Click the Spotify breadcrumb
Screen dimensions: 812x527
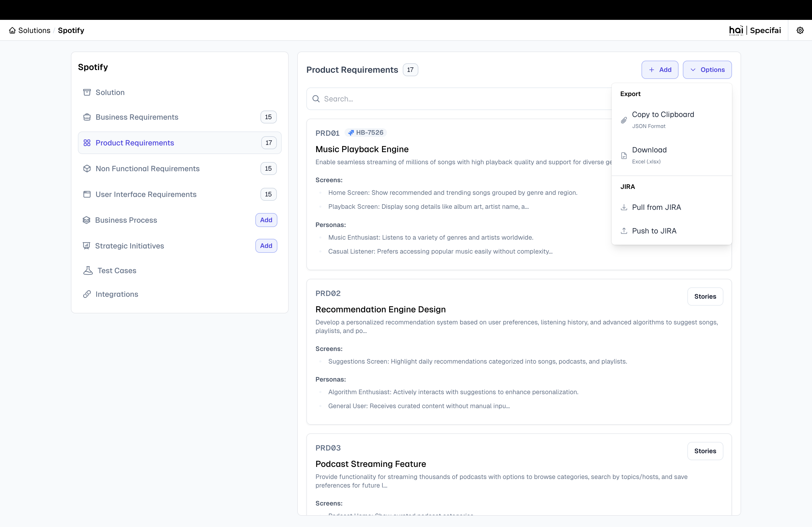[71, 30]
